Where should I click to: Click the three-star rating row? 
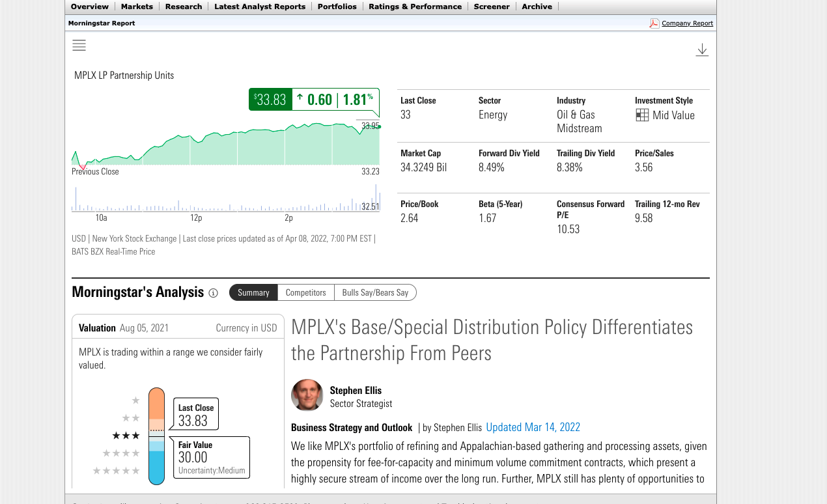pos(126,435)
